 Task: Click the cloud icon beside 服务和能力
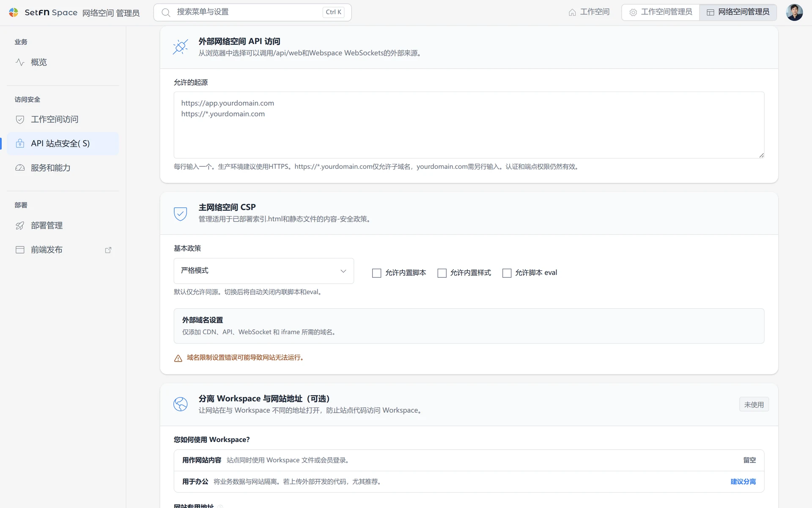[20, 168]
